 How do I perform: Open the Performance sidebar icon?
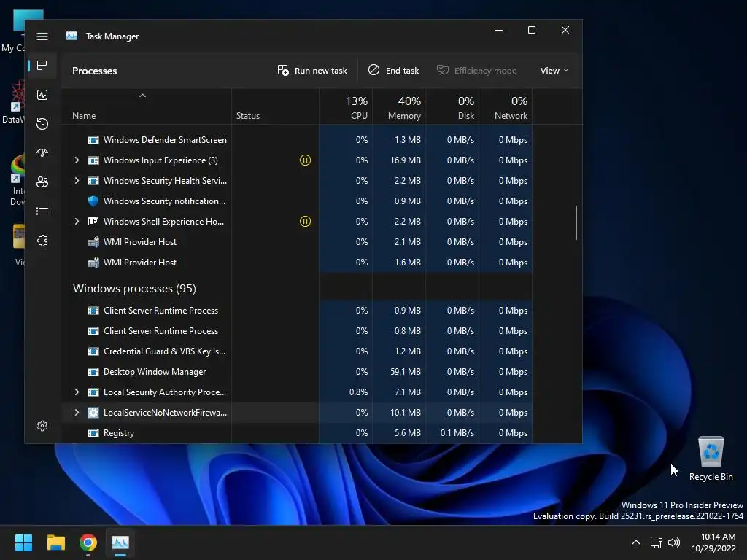pyautogui.click(x=42, y=95)
